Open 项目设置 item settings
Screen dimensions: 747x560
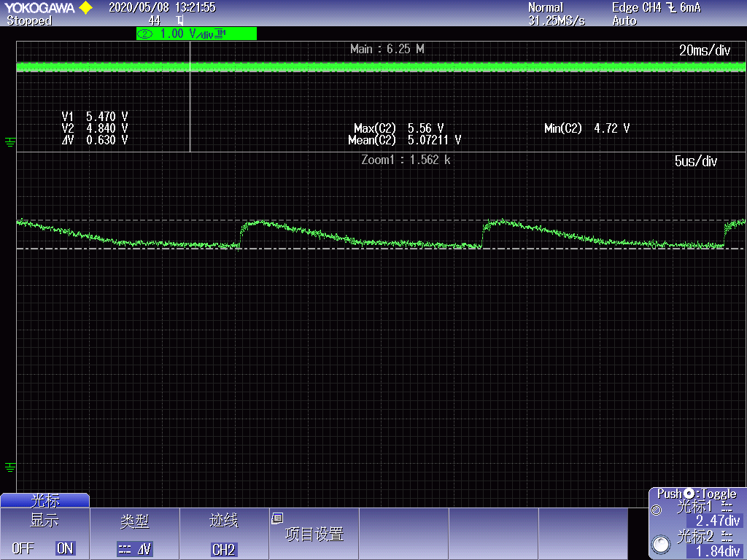314,533
